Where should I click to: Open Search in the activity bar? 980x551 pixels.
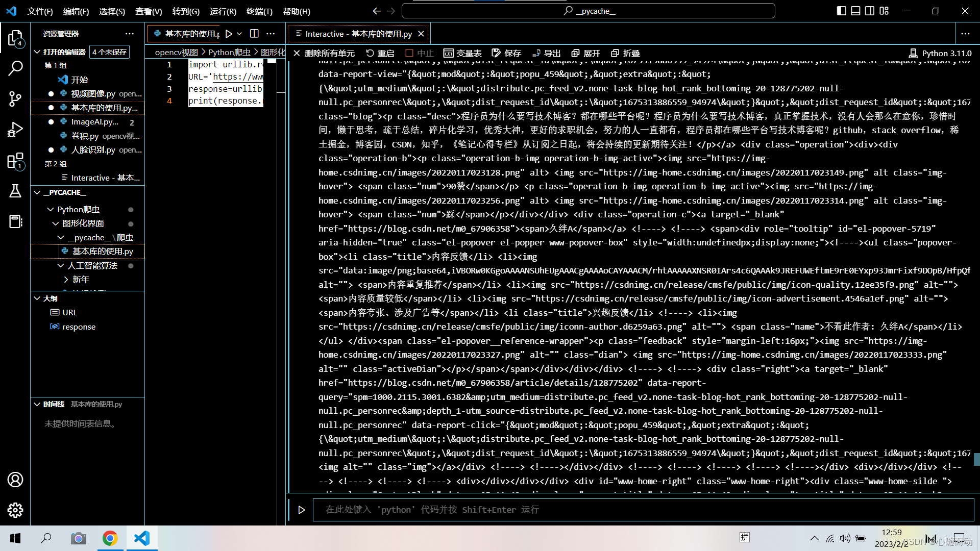point(15,68)
